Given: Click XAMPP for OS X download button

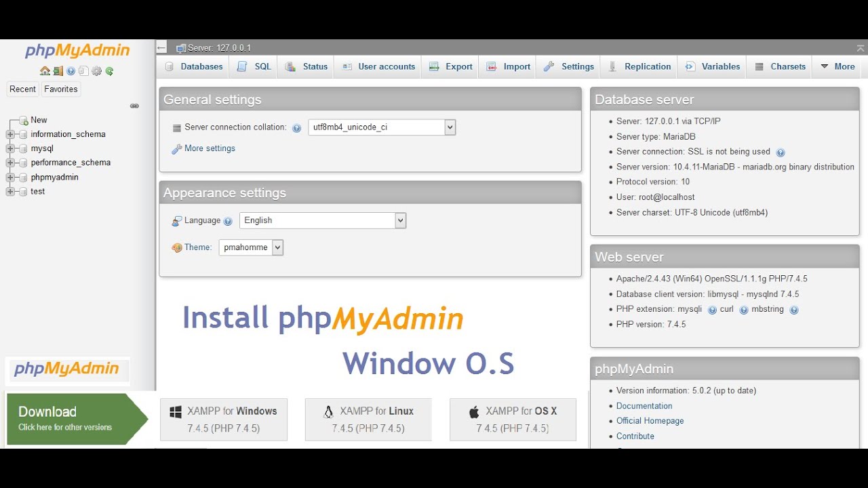Looking at the screenshot, I should click(513, 420).
